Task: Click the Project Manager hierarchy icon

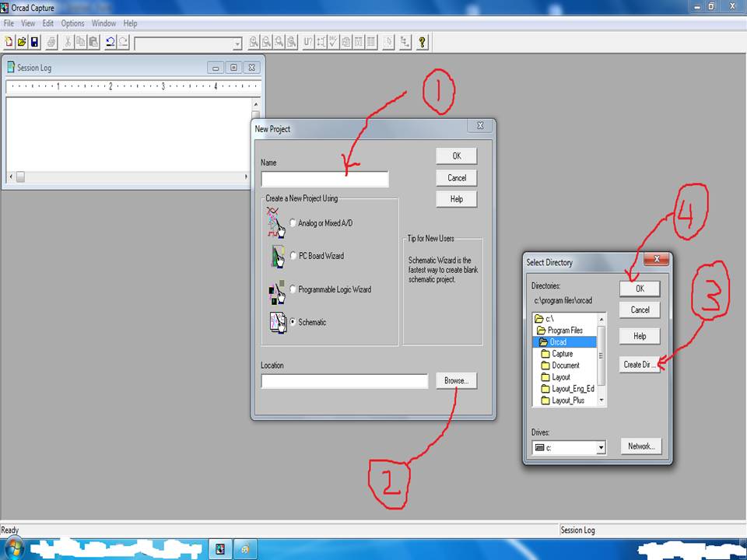Action: [405, 42]
